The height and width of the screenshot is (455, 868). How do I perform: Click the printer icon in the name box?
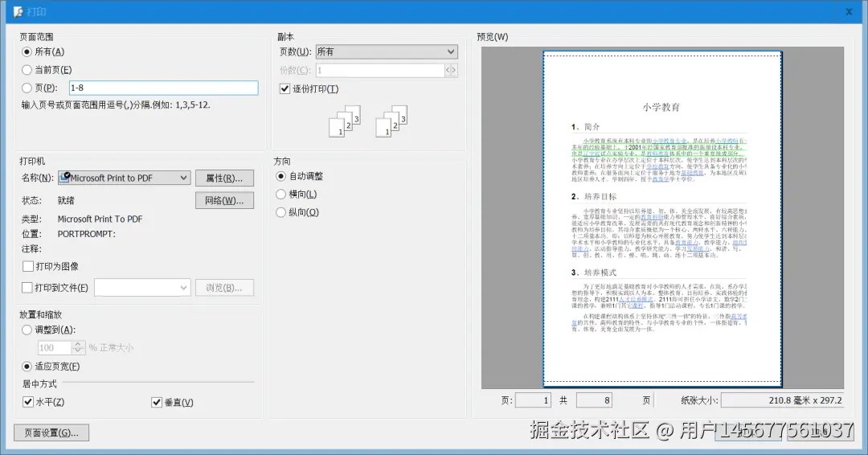(x=65, y=177)
